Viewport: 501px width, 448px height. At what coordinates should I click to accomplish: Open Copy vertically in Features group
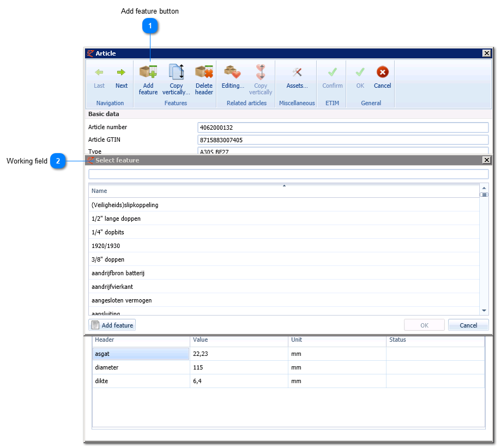(176, 79)
